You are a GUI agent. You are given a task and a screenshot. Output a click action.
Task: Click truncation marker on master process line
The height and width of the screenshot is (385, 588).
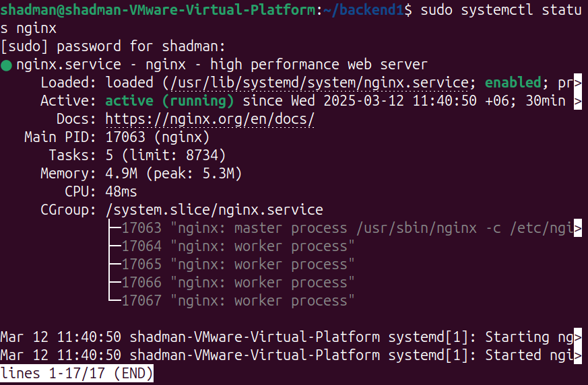pos(578,228)
